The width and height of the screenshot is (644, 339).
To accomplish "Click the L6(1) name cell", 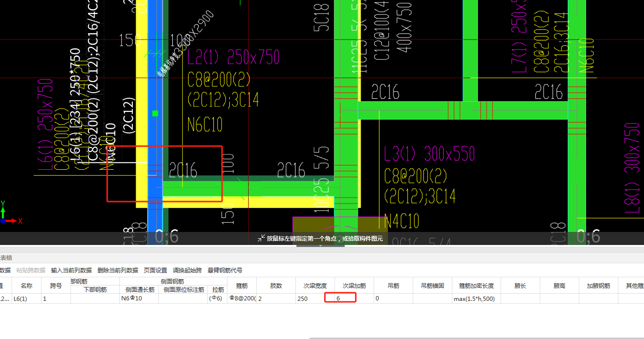I will click(27, 298).
